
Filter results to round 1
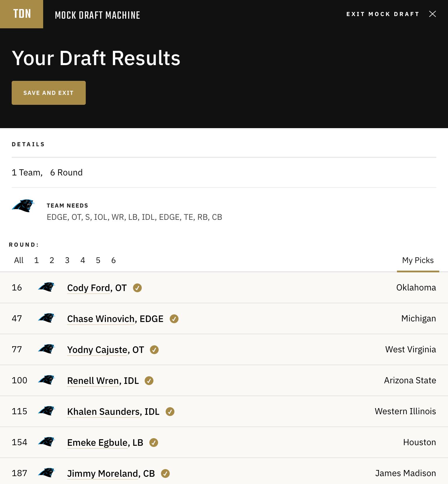pos(36,260)
